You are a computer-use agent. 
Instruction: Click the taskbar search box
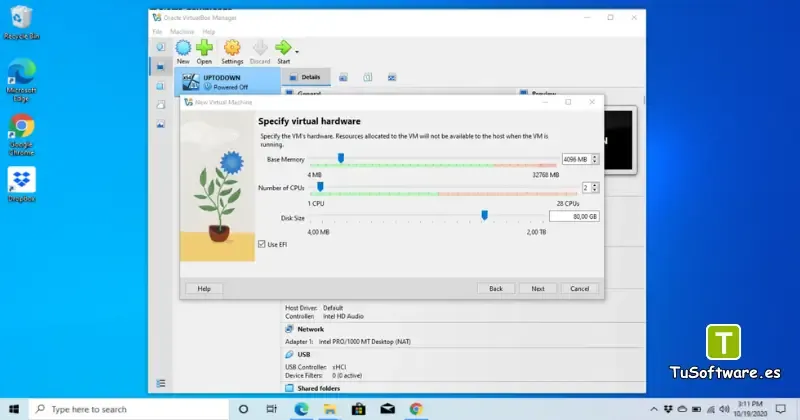coord(129,409)
